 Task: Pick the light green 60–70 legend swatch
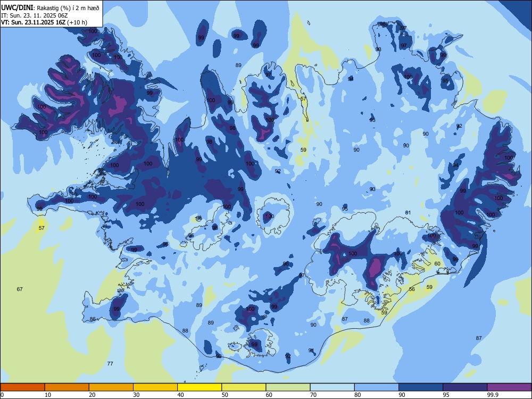pos(288,387)
